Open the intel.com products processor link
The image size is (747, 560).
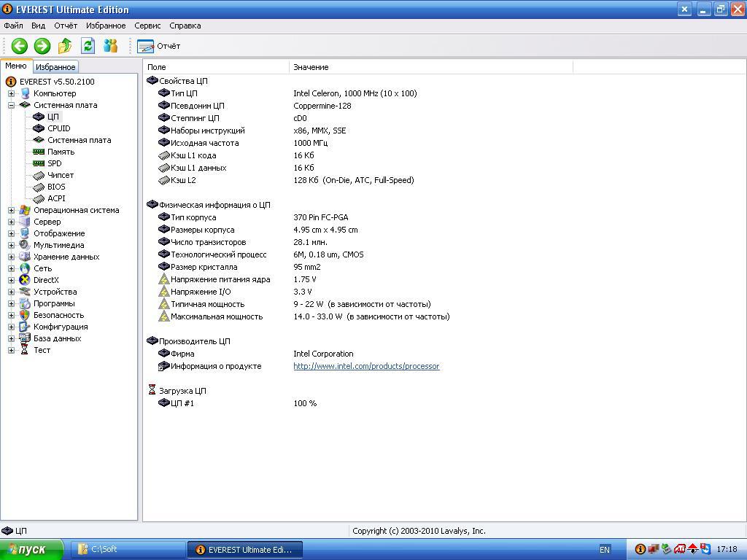[366, 366]
